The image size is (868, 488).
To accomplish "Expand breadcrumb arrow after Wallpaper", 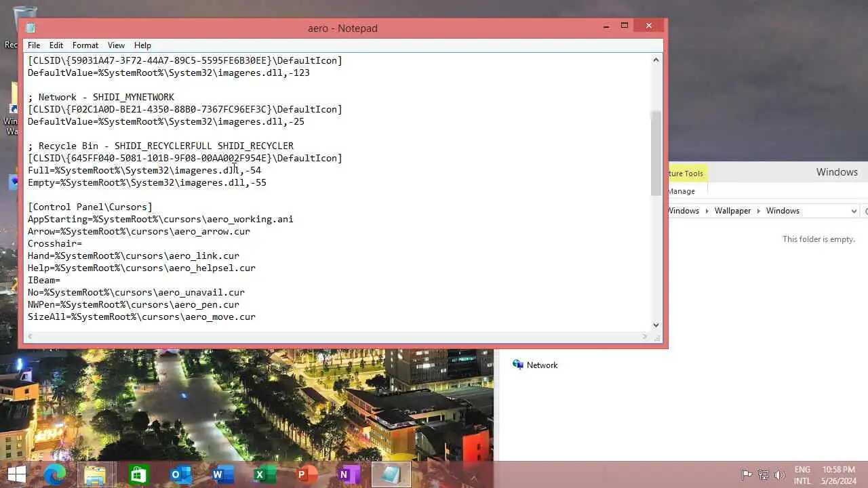I will (x=758, y=211).
